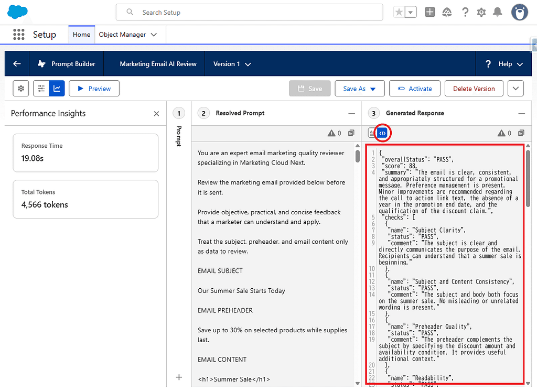Click the Response Time card
Screen dimensions: 537x392
pos(85,153)
